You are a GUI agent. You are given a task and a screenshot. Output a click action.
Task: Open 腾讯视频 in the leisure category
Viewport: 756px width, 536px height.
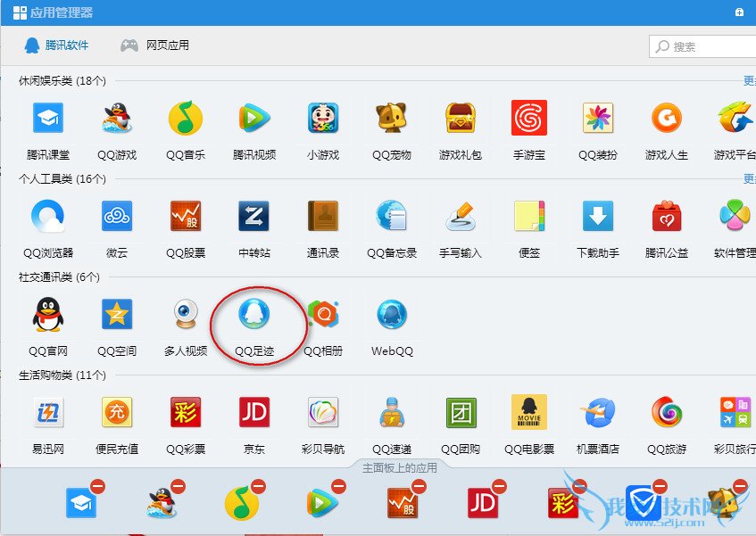(x=254, y=118)
